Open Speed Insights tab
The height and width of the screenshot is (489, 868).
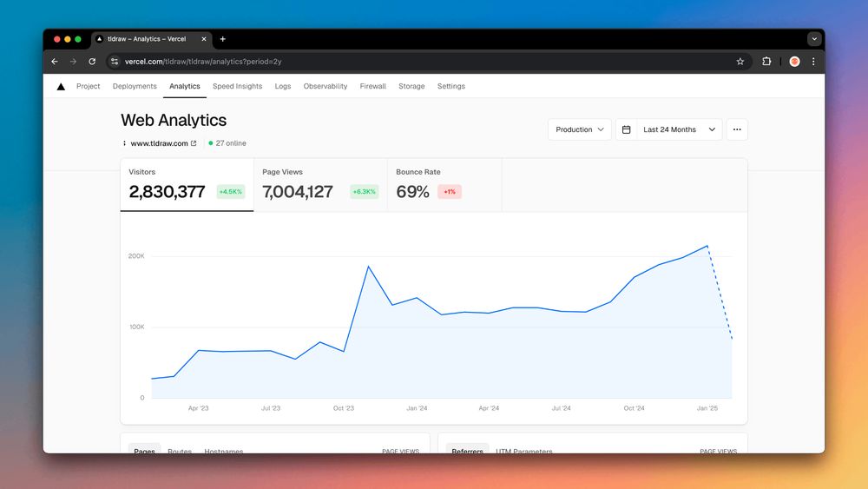(x=238, y=86)
